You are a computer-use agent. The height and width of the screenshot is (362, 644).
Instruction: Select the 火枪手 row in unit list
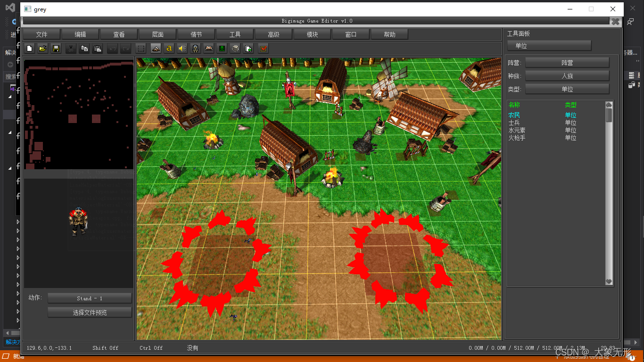556,138
